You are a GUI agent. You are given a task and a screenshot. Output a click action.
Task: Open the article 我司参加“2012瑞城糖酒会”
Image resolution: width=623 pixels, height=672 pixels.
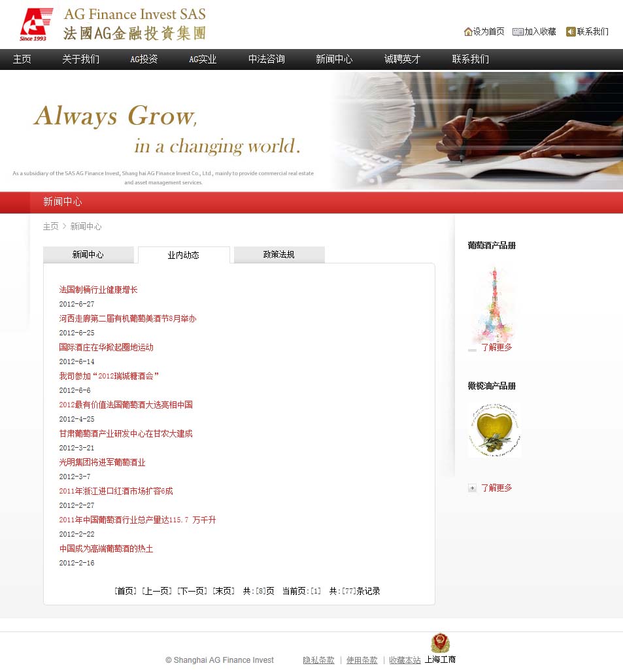pos(109,376)
